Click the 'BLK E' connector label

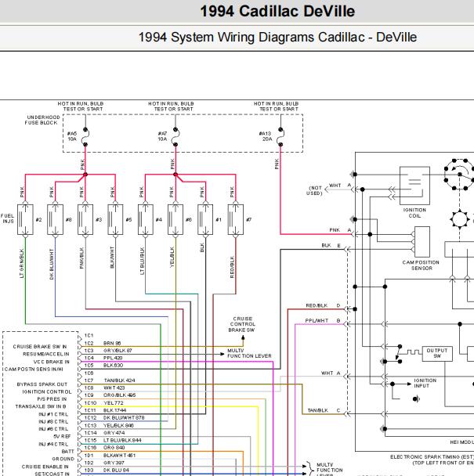[x=331, y=245]
